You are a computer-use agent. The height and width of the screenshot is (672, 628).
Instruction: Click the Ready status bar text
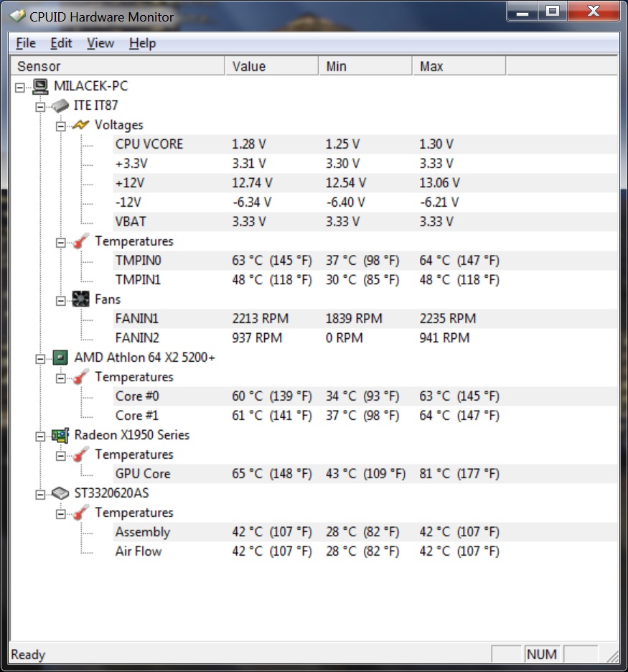click(x=28, y=655)
